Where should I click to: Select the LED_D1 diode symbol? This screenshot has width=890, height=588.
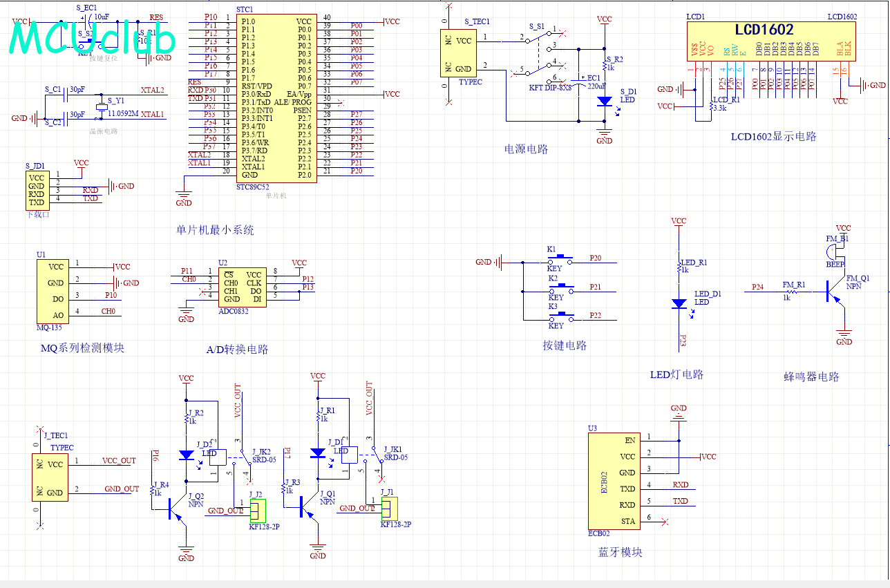pyautogui.click(x=679, y=303)
